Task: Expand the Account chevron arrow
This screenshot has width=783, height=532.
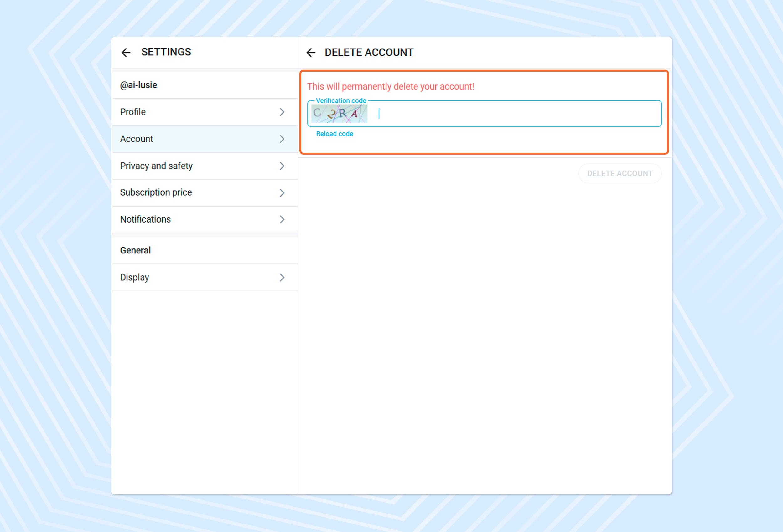Action: (282, 139)
